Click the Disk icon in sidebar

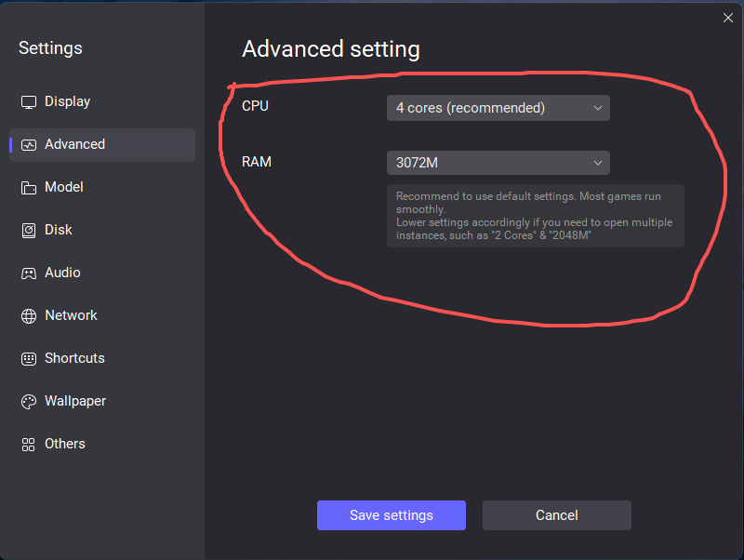[x=28, y=231]
